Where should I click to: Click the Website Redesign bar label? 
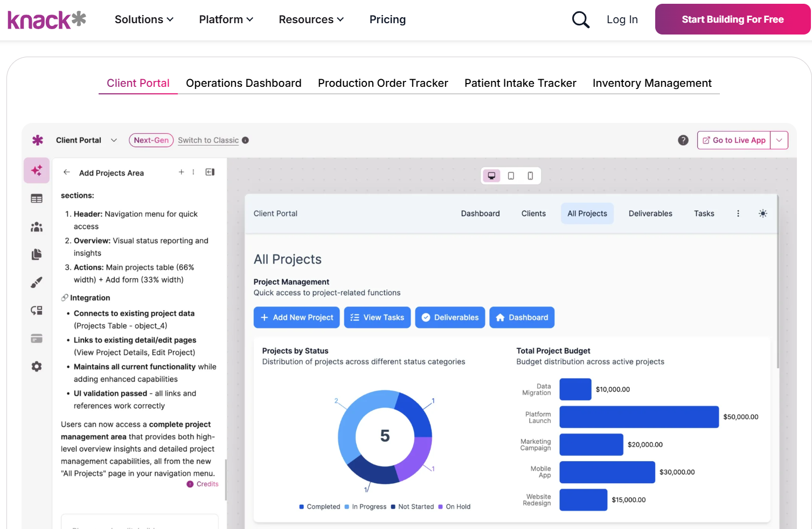tap(537, 500)
